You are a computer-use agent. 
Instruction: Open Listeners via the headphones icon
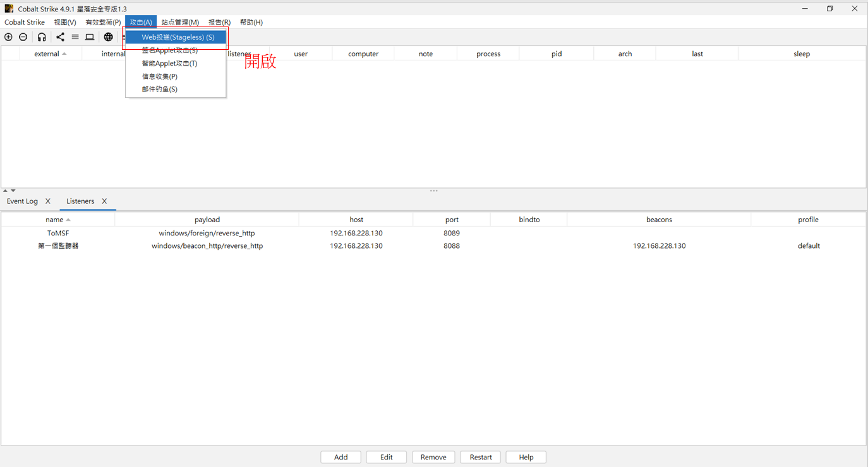[x=42, y=37]
